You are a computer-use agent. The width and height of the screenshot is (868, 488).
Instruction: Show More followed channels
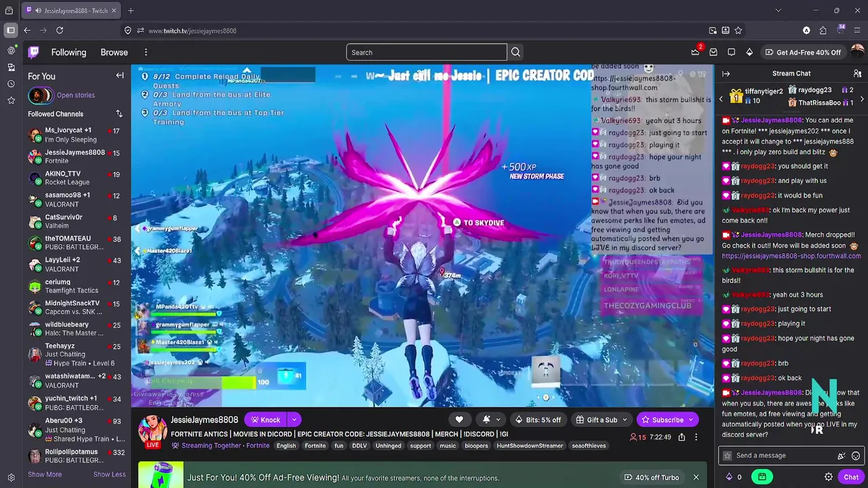[x=45, y=474]
